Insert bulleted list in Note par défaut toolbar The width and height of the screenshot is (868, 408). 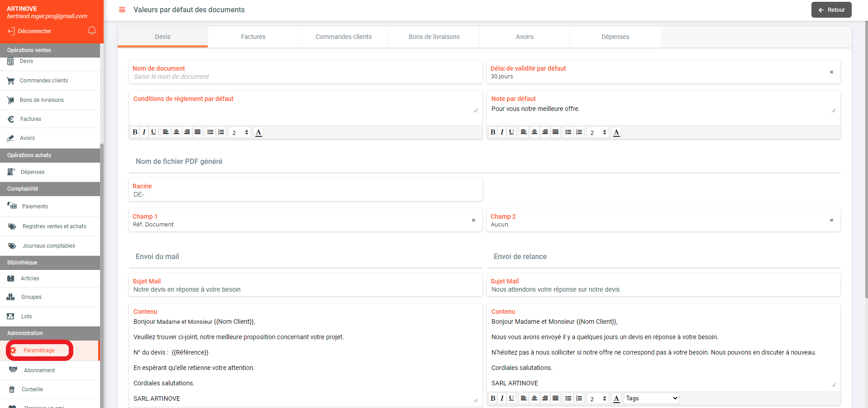tap(568, 132)
